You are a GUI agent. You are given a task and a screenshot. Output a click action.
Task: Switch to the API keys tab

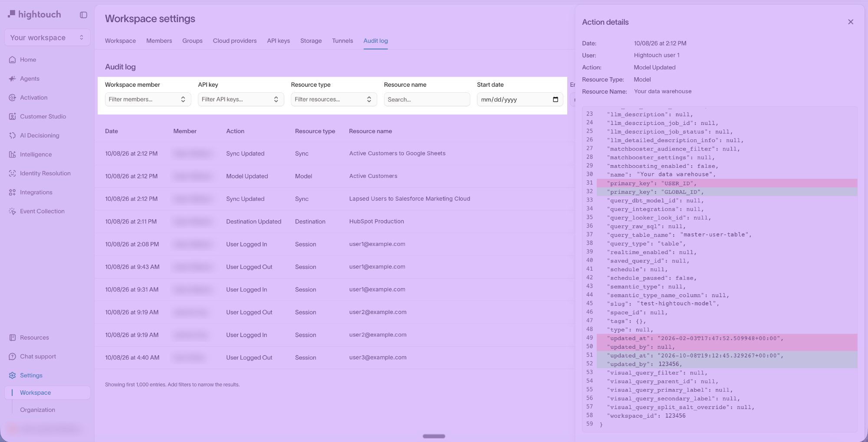(x=278, y=41)
